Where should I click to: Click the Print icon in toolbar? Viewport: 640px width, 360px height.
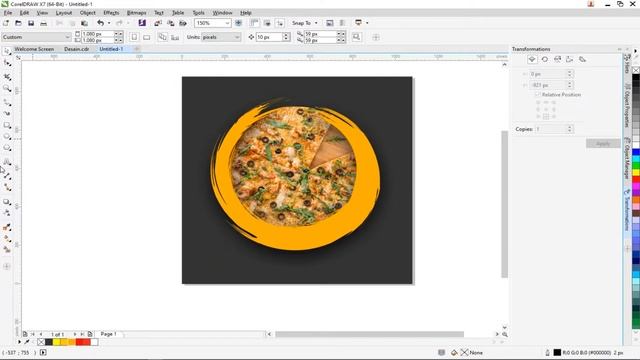tap(43, 23)
